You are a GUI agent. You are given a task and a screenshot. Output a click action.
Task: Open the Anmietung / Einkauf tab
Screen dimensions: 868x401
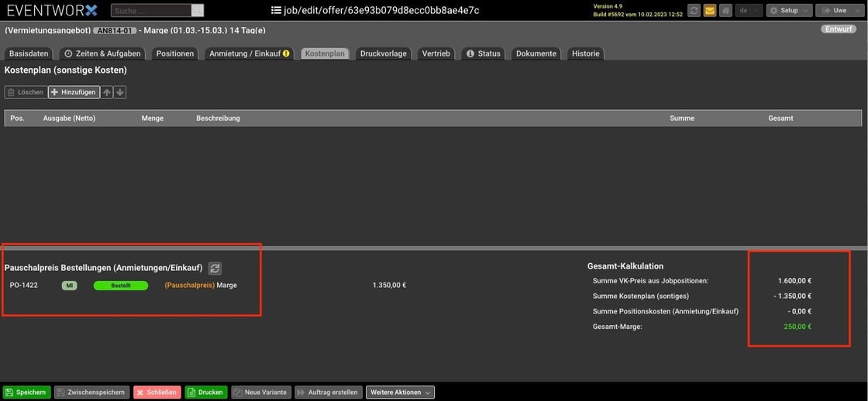249,53
